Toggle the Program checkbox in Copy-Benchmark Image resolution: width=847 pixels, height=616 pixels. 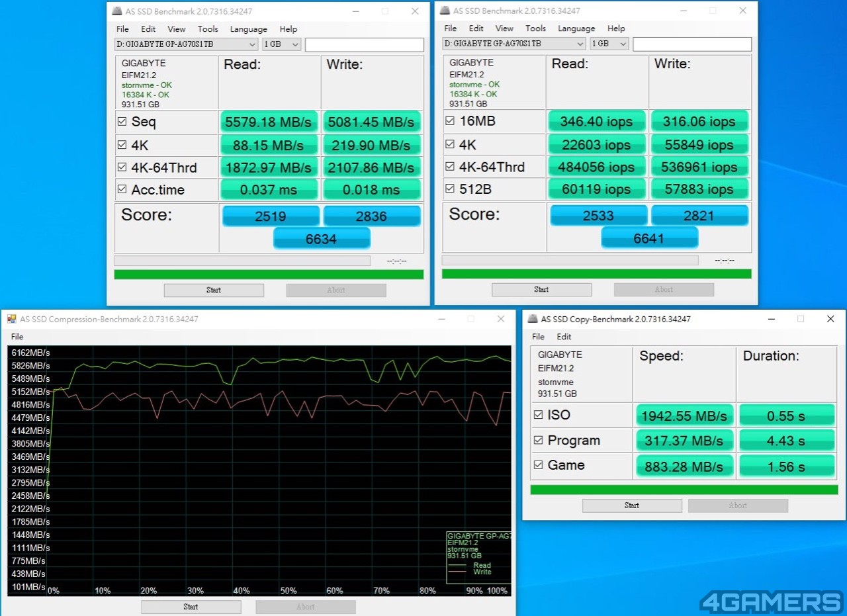[x=539, y=440]
